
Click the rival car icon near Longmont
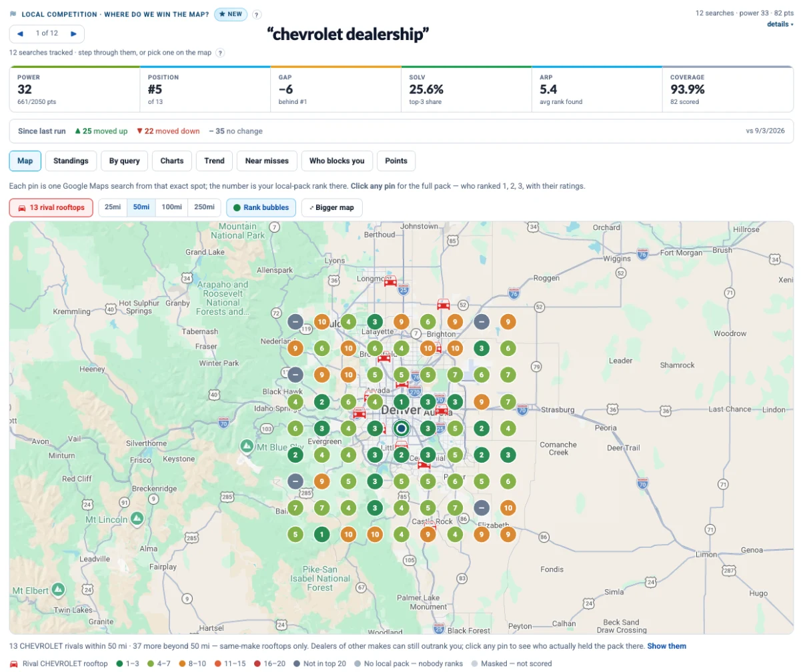point(391,281)
